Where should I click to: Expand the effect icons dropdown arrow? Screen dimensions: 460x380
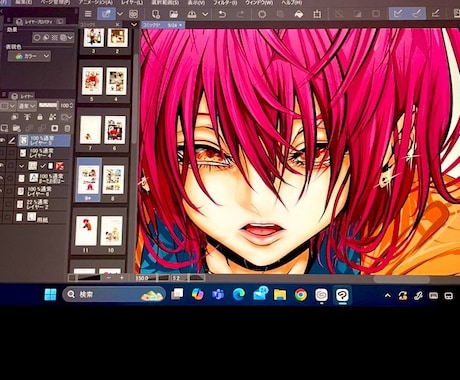coord(70,38)
